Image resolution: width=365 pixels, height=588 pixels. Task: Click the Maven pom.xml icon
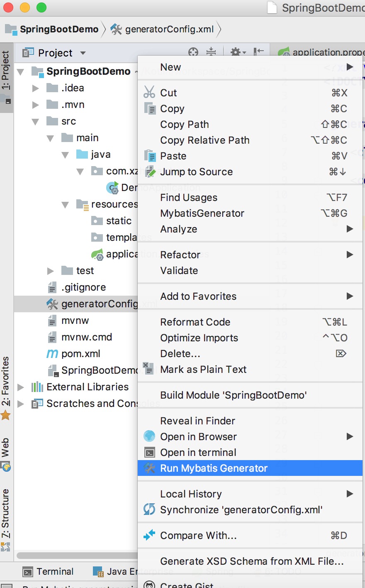click(52, 354)
